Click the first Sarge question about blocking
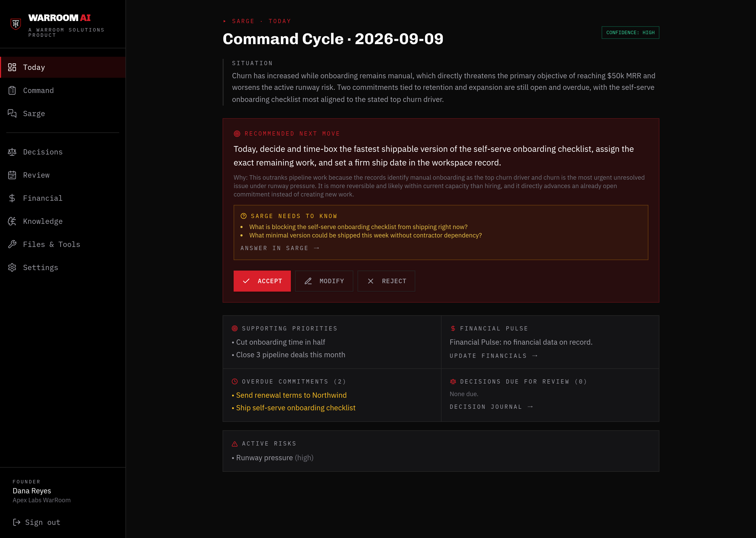This screenshot has height=538, width=756. (x=358, y=227)
